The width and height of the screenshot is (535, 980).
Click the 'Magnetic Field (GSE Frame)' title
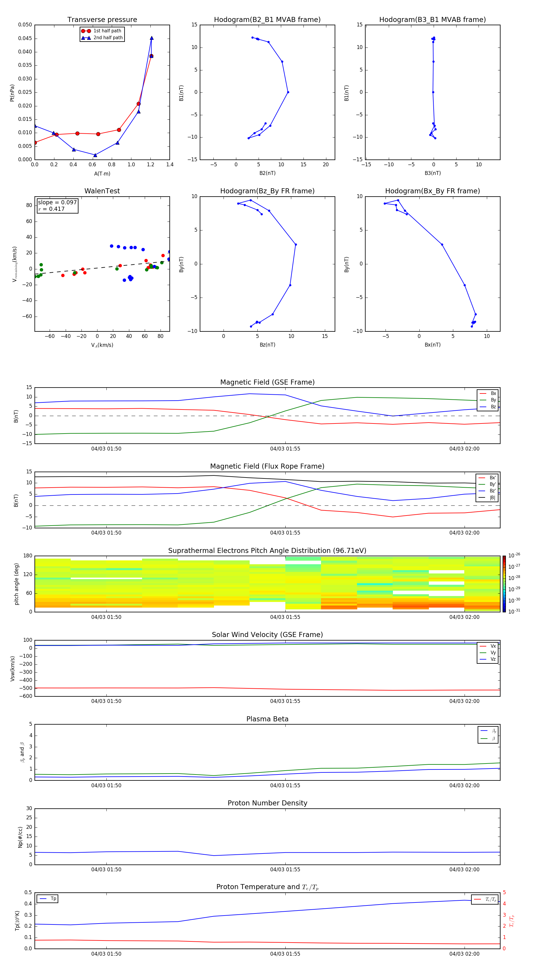click(x=267, y=382)
